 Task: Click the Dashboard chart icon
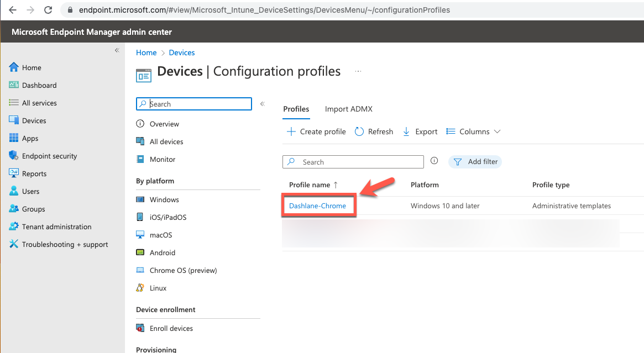coord(14,85)
